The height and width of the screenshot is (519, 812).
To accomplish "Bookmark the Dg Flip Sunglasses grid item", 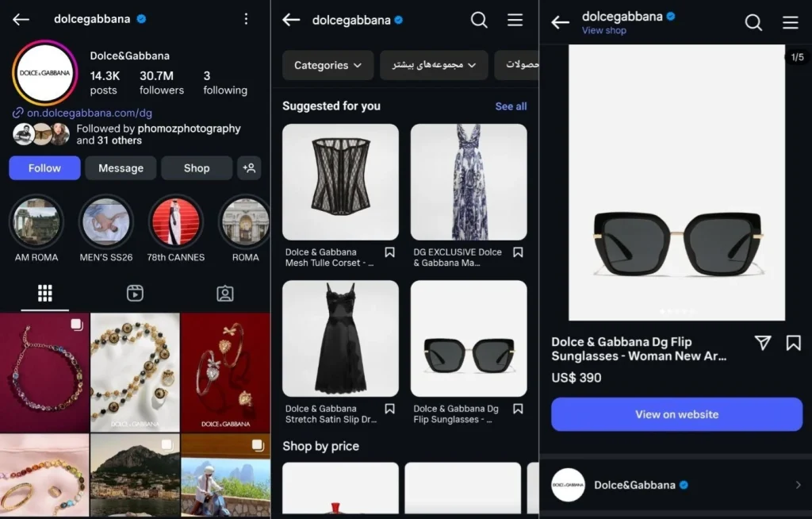I will (518, 409).
